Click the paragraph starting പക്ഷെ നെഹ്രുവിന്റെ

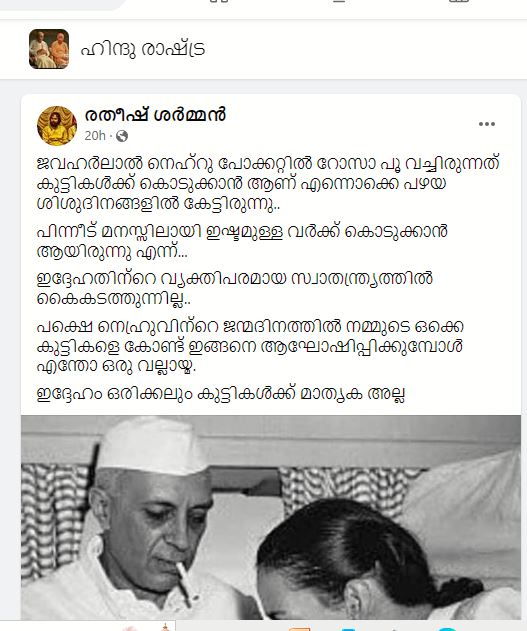(x=250, y=346)
